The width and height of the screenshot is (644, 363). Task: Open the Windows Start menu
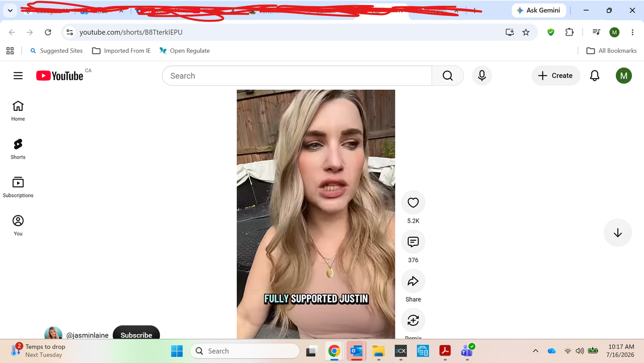click(x=177, y=351)
